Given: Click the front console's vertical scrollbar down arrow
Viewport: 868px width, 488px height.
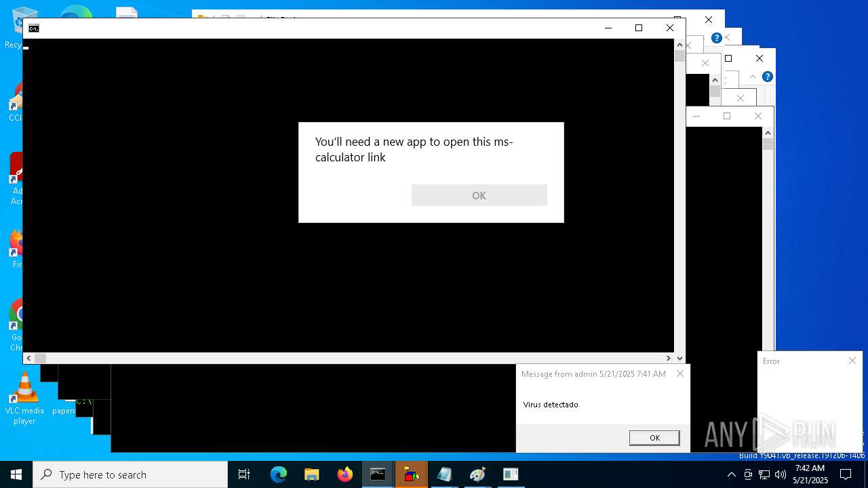Looking at the screenshot, I should (x=679, y=358).
